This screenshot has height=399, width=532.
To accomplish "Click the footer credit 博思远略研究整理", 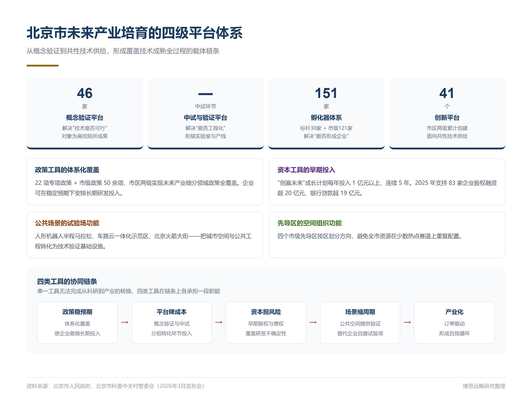I will [484, 386].
